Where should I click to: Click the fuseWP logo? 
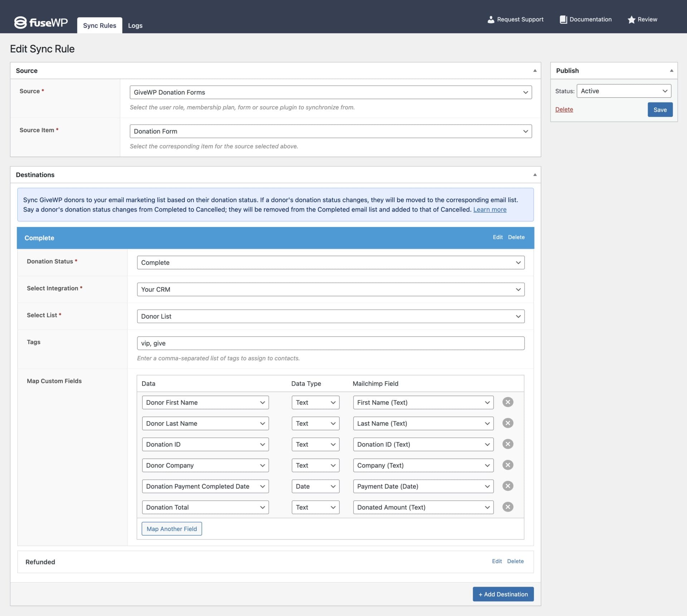(x=40, y=22)
